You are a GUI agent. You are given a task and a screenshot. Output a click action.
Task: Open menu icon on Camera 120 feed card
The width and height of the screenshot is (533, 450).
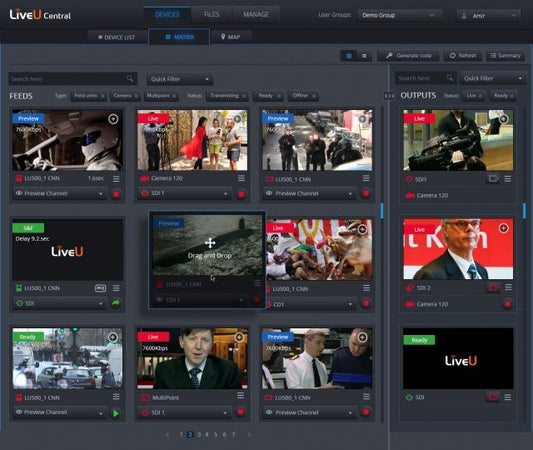[x=241, y=178]
